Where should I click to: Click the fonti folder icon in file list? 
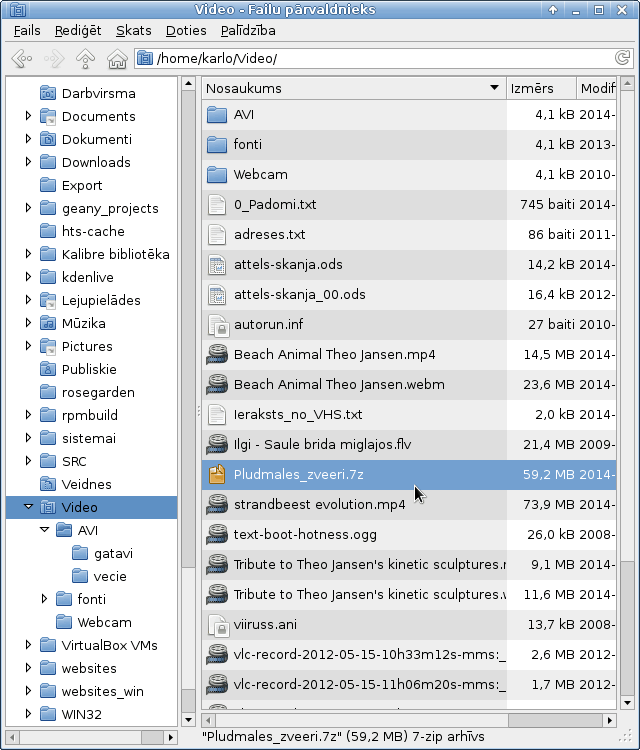pos(217,145)
